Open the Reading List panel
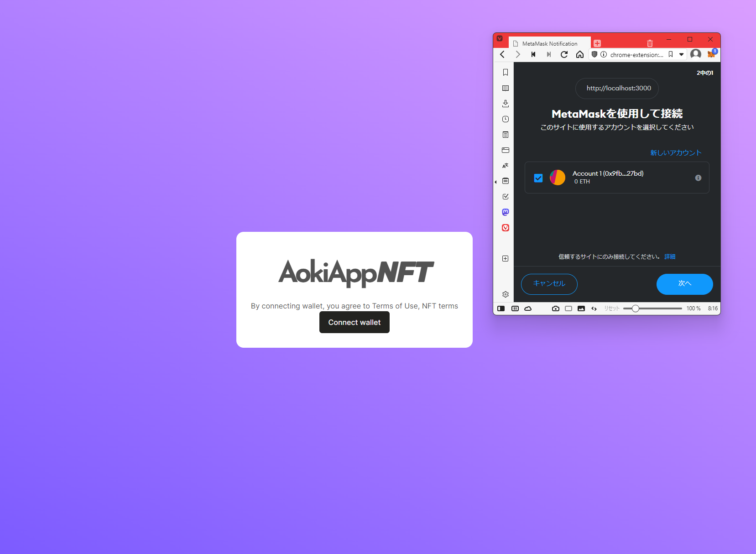The width and height of the screenshot is (756, 554). (506, 88)
